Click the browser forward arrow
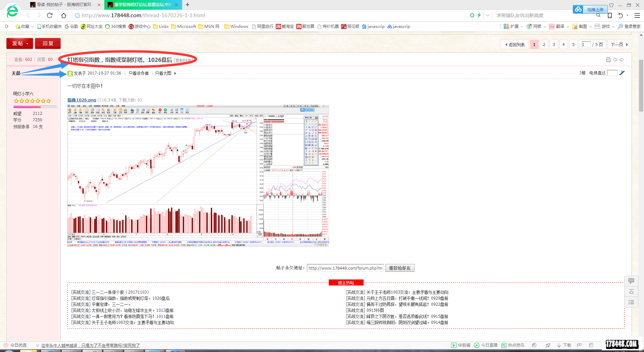Viewport: 644px width, 352px height. pyautogui.click(x=39, y=15)
